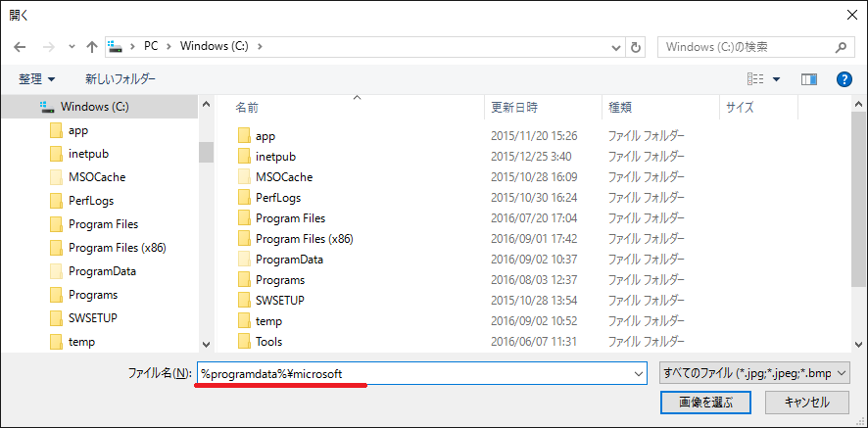Select PerfLogs in the left sidebar
The width and height of the screenshot is (868, 428).
click(x=90, y=201)
